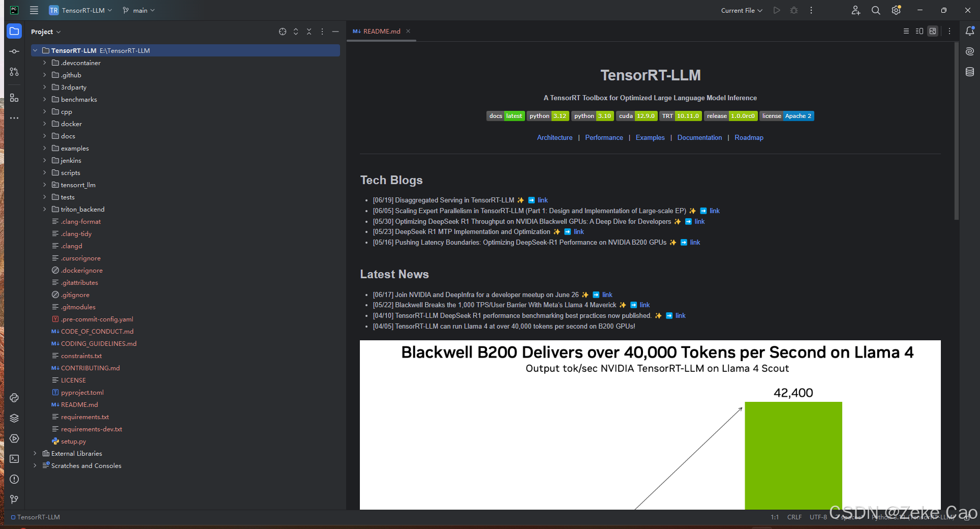The width and height of the screenshot is (980, 529).
Task: Enable split editor and preview mode
Action: 919,31
